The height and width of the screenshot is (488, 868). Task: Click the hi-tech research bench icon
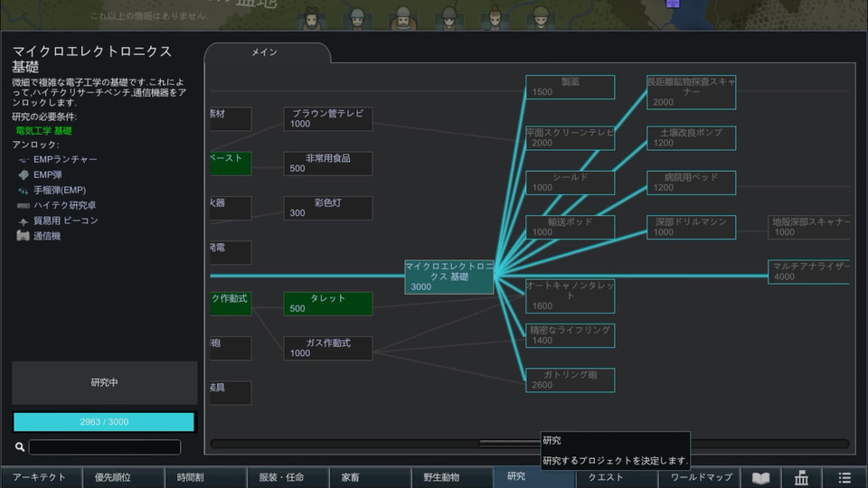[x=23, y=205]
